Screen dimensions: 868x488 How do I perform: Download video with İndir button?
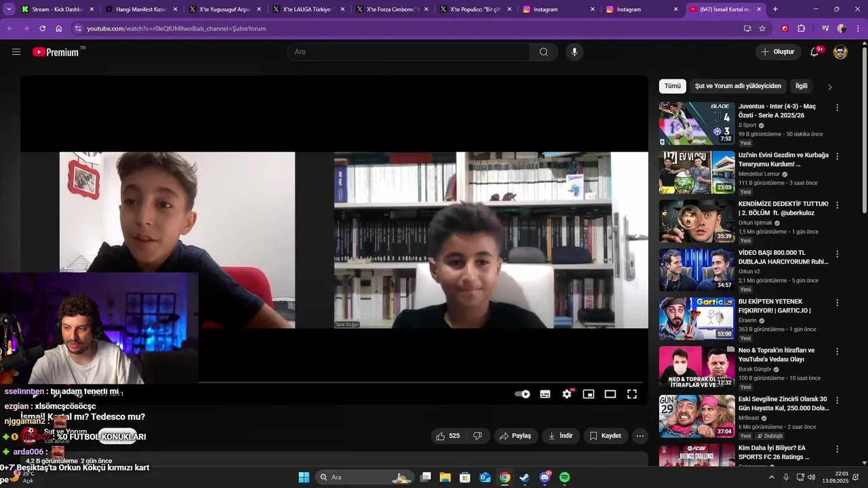[x=561, y=436]
